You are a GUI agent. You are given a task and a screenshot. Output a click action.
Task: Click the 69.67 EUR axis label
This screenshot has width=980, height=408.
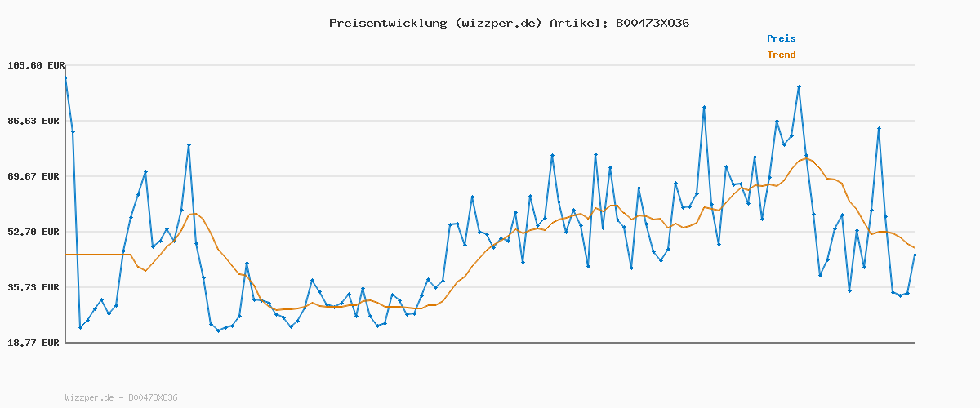[35, 176]
